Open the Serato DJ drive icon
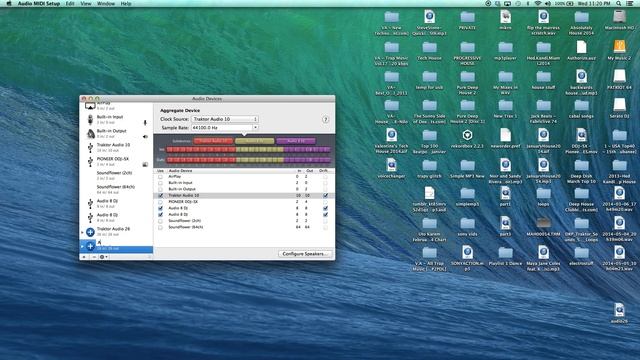The height and width of the screenshot is (360, 640). pos(619,105)
